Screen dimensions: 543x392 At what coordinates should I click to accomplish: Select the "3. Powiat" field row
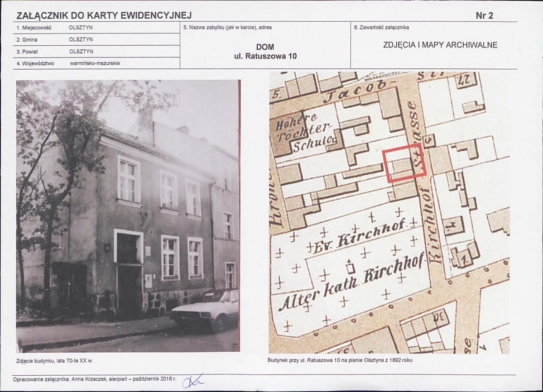pyautogui.click(x=98, y=52)
